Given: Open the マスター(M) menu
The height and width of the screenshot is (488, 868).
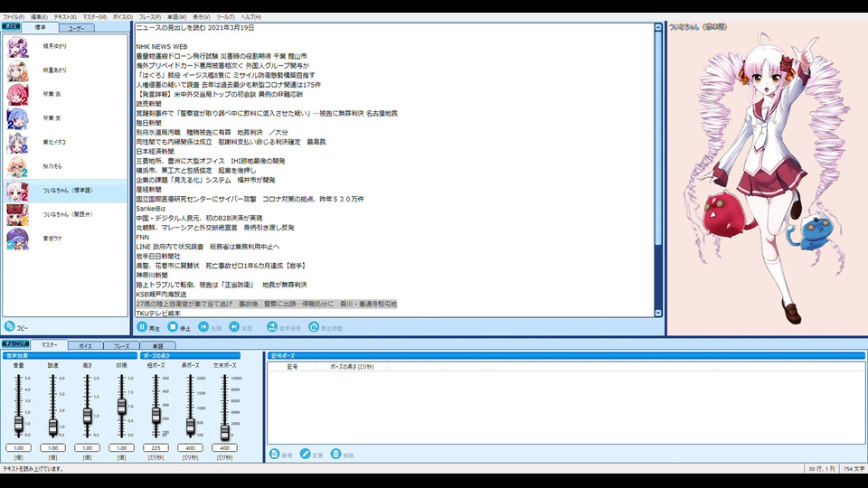Looking at the screenshot, I should click(95, 17).
